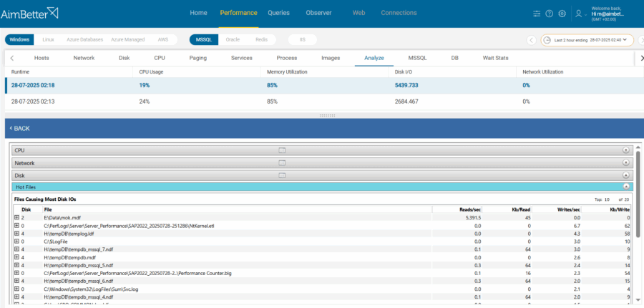
Task: Expand the tempdb_mssql_7.ndf row
Action: [x=17, y=249]
